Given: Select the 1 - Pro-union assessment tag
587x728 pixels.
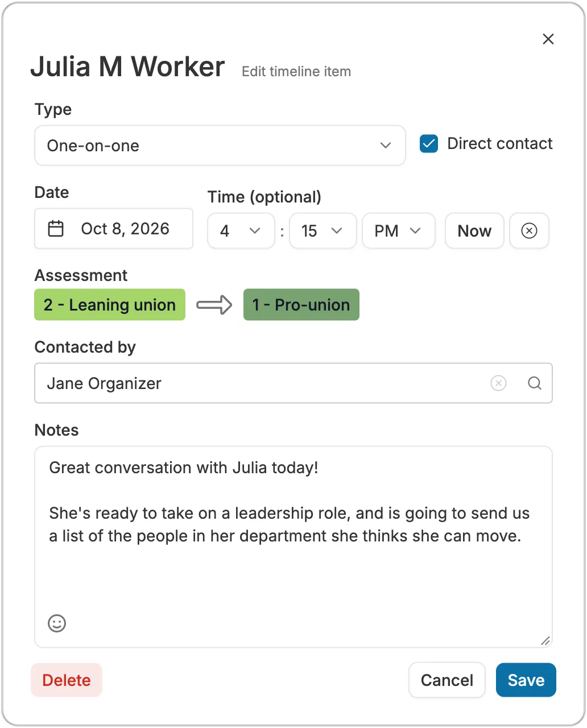Looking at the screenshot, I should [301, 305].
